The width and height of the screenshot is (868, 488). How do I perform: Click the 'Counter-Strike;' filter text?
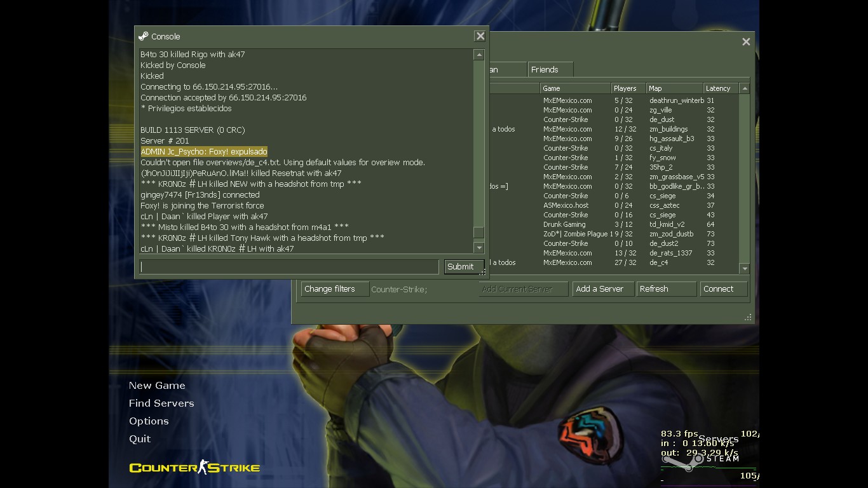click(399, 290)
